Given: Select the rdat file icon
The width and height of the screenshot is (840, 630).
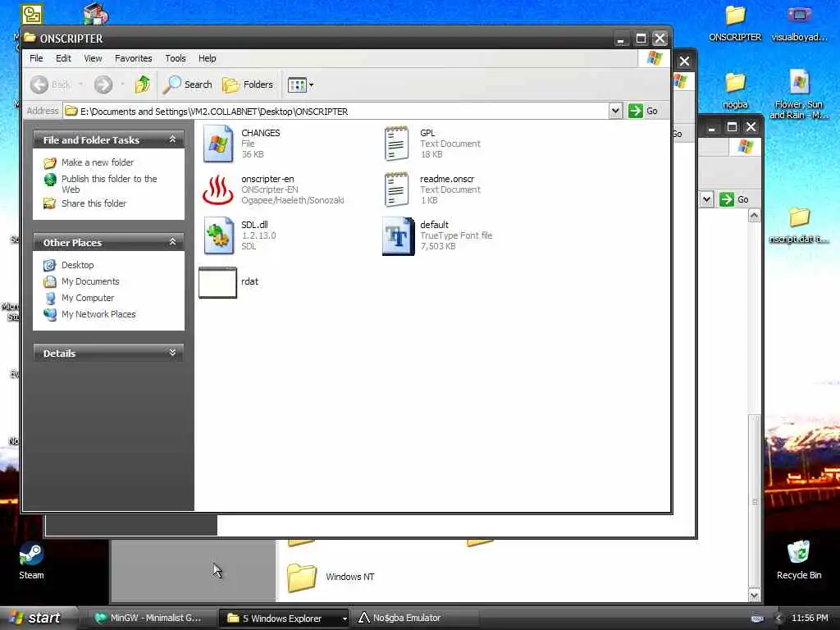Looking at the screenshot, I should (x=217, y=282).
